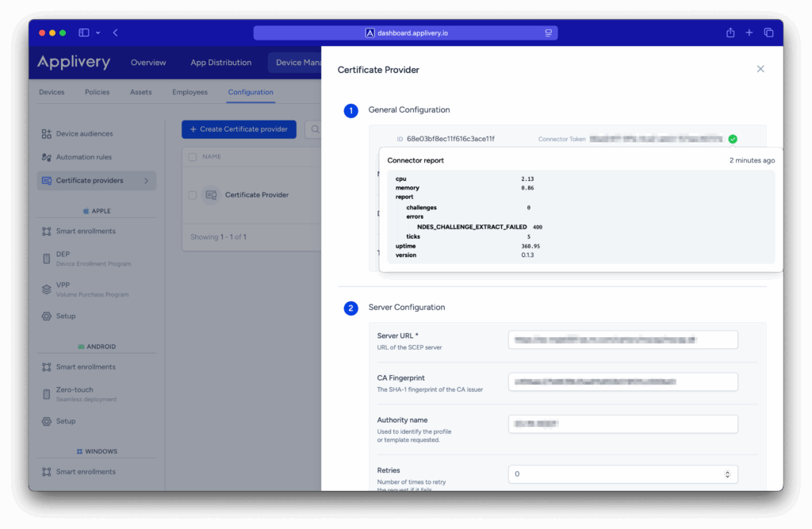Open Safari sidebar dropdown arrow
This screenshot has width=812, height=529.
[98, 33]
